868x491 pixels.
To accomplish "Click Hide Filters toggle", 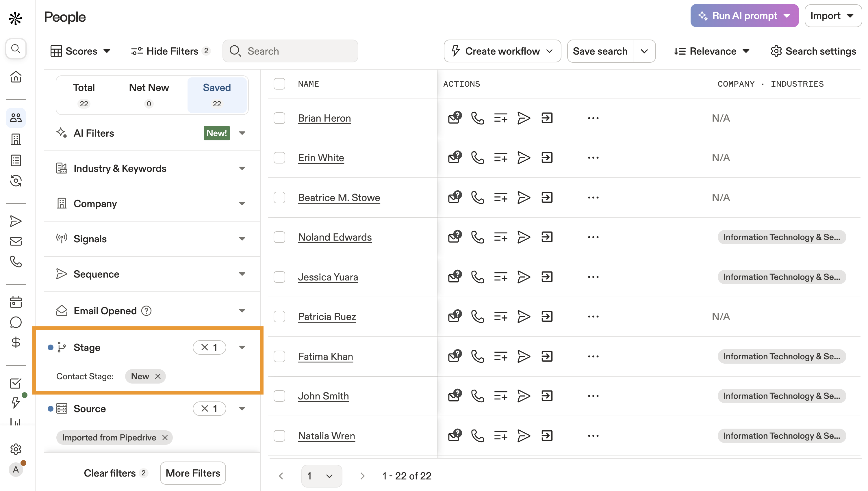I will (171, 51).
